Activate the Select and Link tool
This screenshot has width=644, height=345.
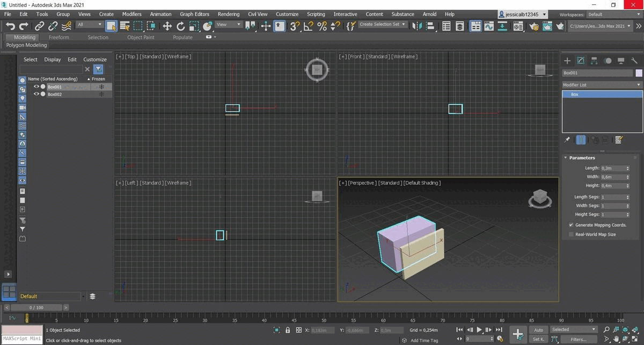40,25
